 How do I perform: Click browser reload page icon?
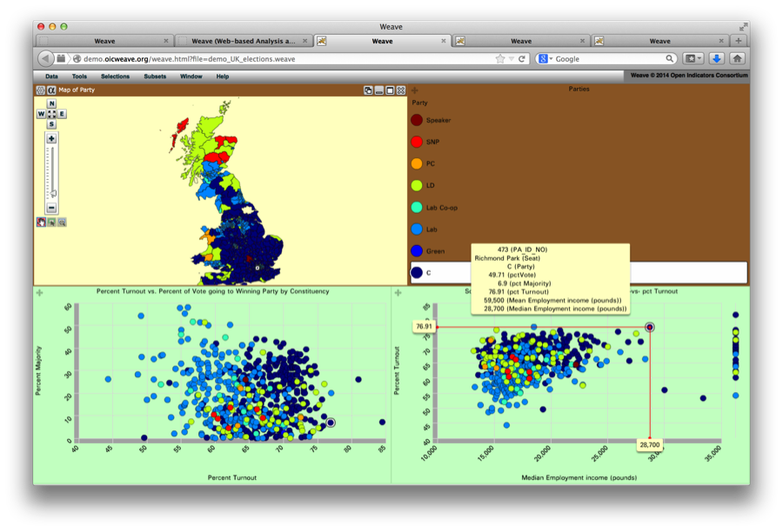522,59
